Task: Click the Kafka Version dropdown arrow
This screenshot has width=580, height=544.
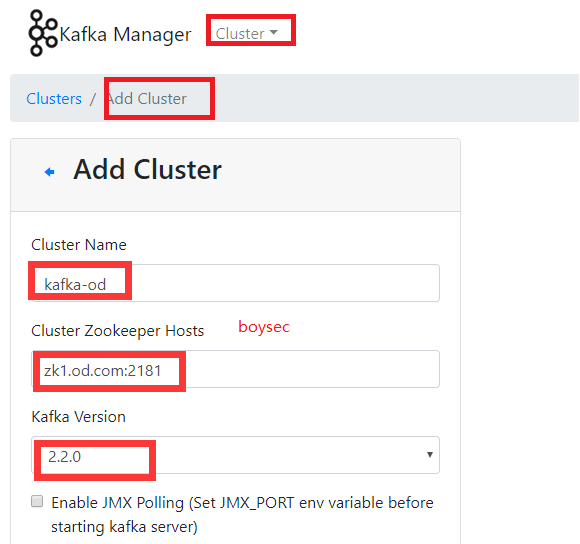Action: (429, 455)
